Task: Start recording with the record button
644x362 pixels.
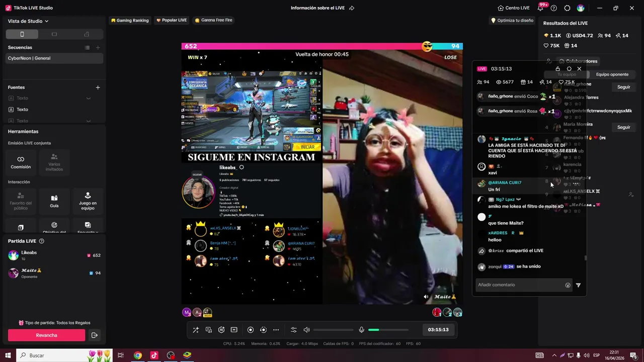Action: [x=251, y=330]
